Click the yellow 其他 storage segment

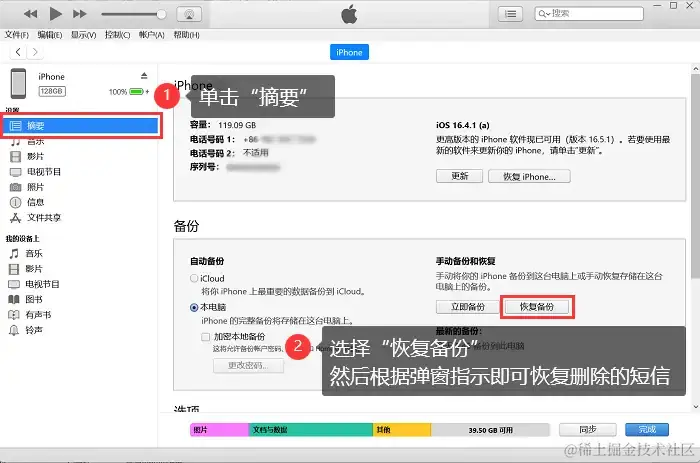tap(402, 430)
